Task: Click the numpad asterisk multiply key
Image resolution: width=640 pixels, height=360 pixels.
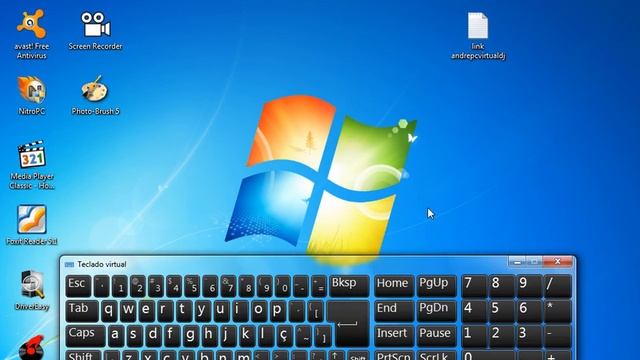Action: pyautogui.click(x=558, y=311)
